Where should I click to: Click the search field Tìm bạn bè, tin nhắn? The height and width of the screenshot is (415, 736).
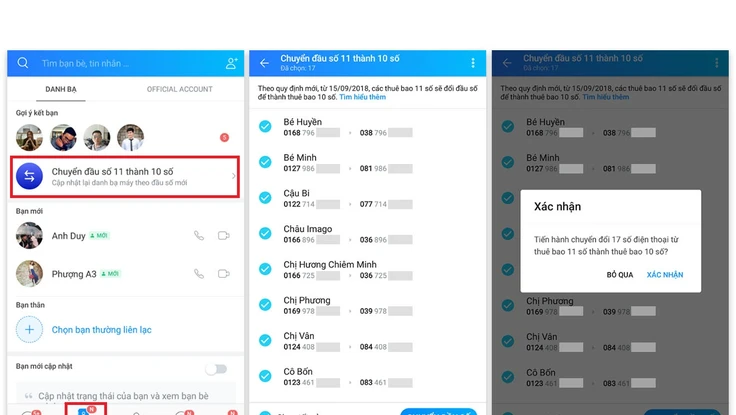click(85, 63)
